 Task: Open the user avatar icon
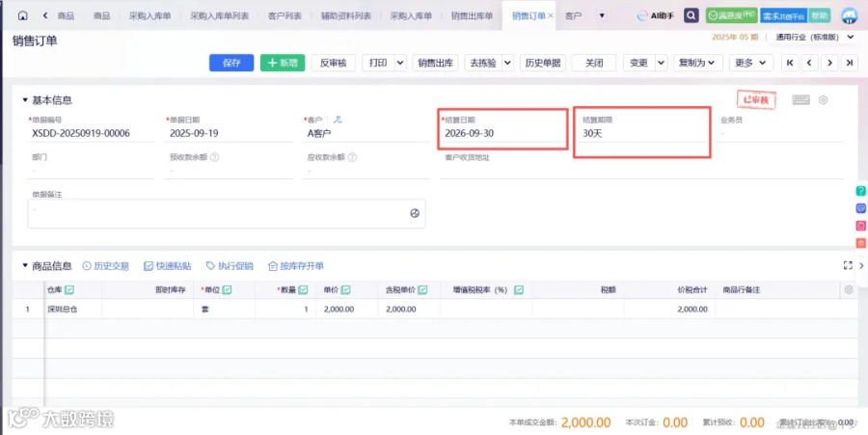click(x=849, y=15)
